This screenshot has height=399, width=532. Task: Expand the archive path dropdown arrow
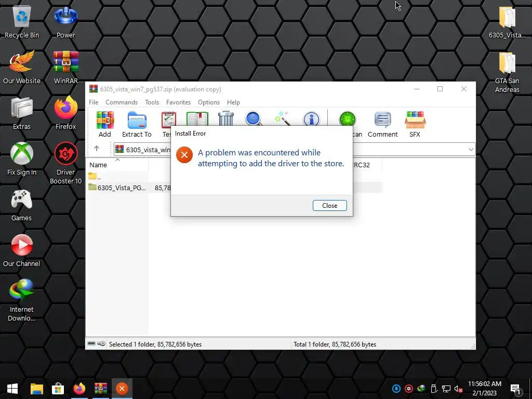point(471,150)
